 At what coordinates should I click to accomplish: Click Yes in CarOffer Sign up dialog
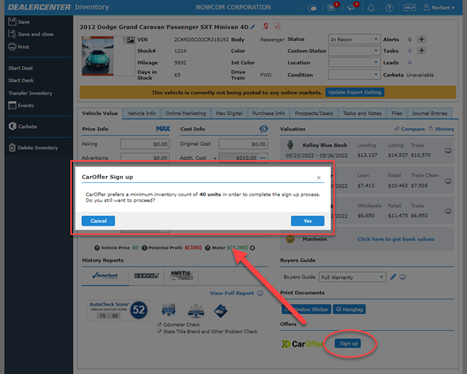click(x=307, y=221)
